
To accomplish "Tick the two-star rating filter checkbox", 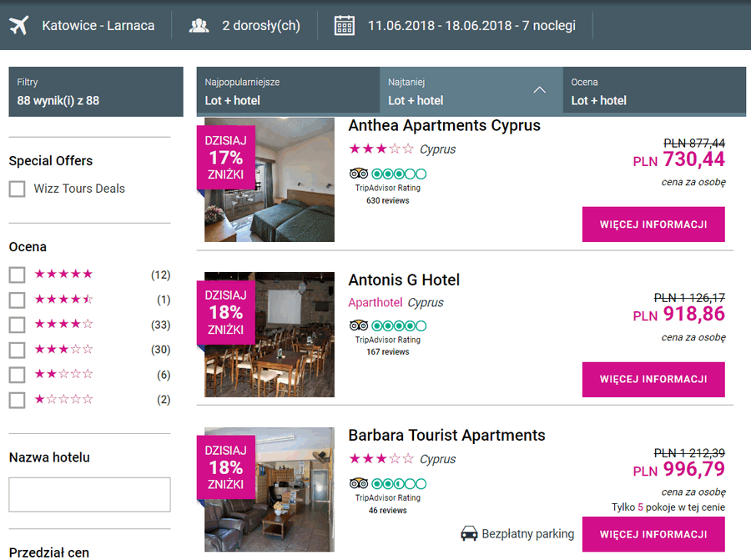I will pos(17,375).
